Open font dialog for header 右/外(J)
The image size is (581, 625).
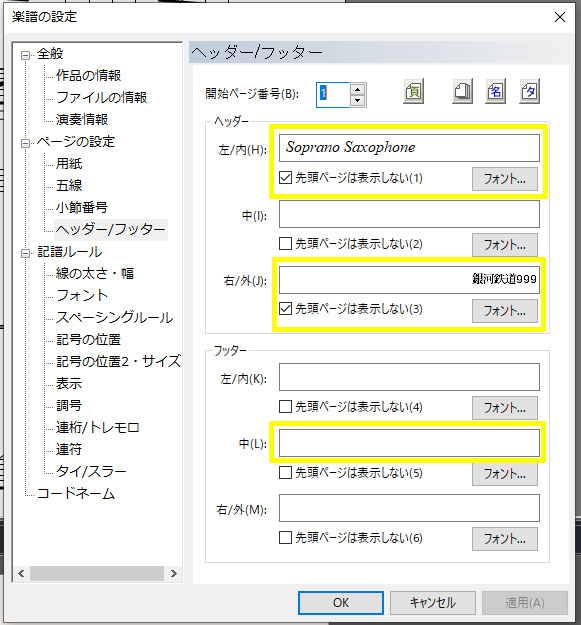point(504,311)
